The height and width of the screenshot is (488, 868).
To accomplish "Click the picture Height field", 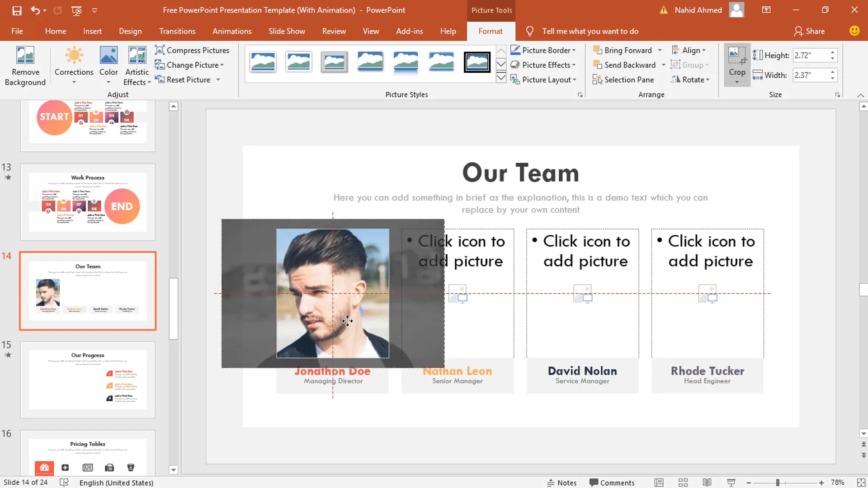I will point(811,55).
